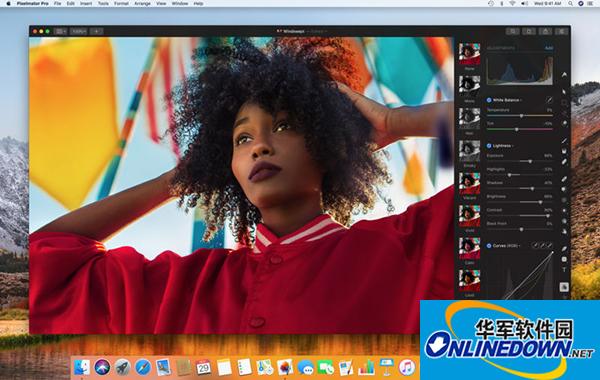The image size is (600, 380).
Task: Turn off the Curves adjustment checkbox
Action: pos(489,246)
